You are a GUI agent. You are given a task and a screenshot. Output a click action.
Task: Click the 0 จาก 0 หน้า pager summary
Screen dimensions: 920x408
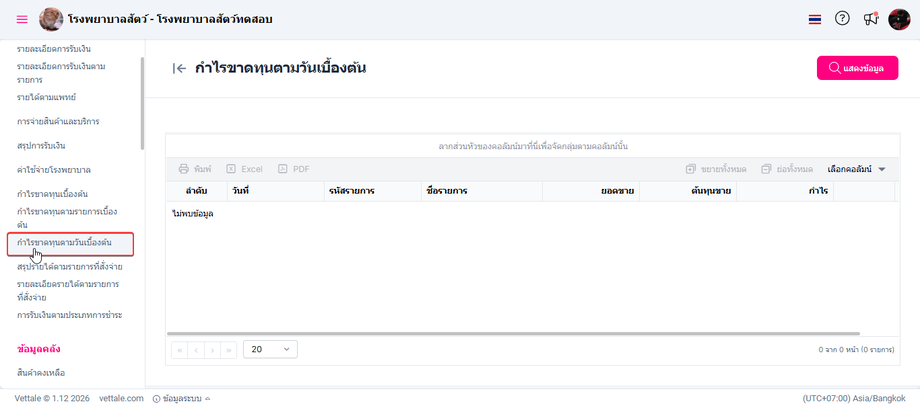(856, 349)
